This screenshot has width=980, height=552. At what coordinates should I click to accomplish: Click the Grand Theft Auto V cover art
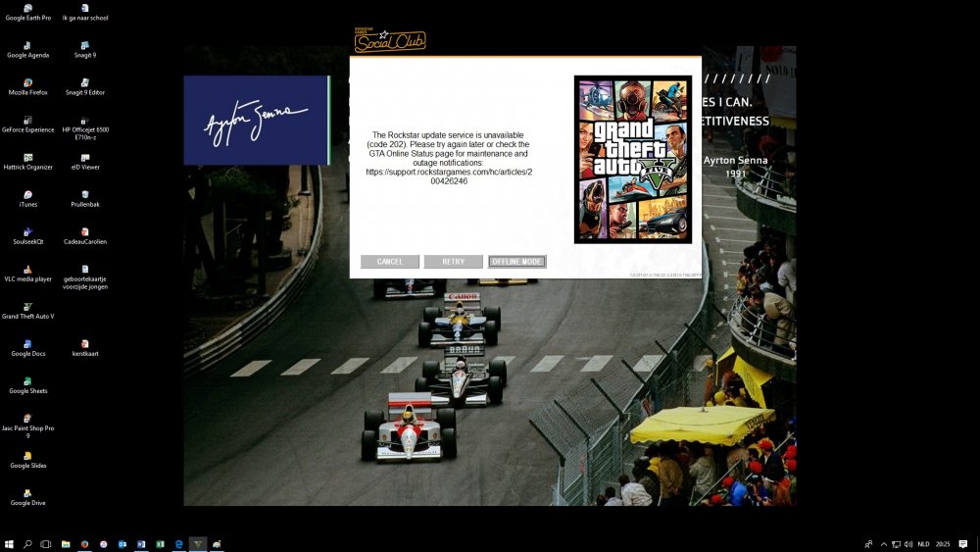tap(632, 160)
